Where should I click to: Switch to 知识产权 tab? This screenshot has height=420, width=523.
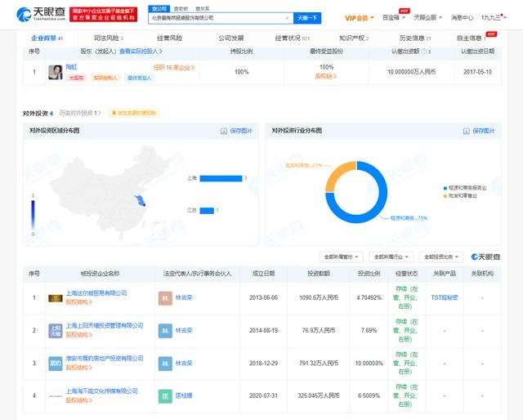354,38
